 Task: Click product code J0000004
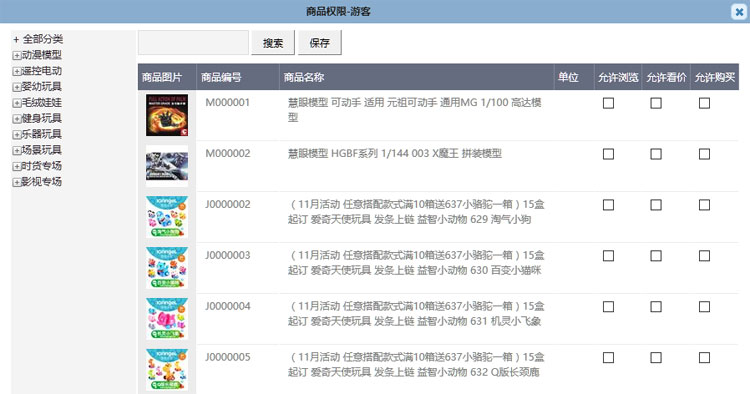click(x=228, y=306)
